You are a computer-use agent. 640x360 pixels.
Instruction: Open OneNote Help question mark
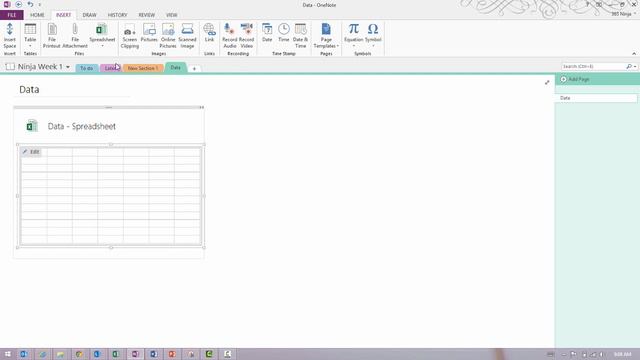click(588, 4)
